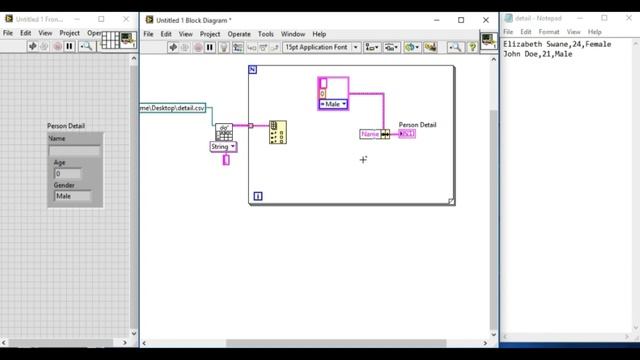Screen dimensions: 640x360
Task: Click Abort Execution in Front Panel toolbar
Action: [x=58, y=46]
